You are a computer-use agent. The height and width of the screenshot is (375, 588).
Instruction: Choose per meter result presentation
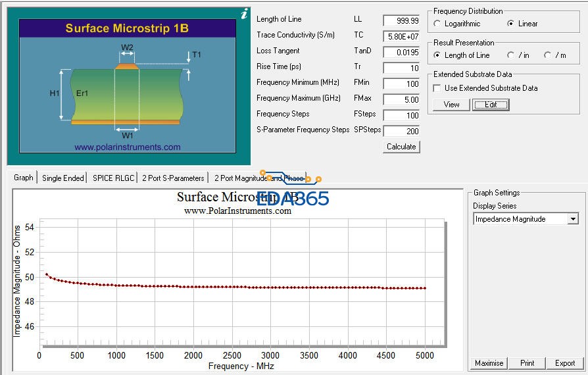click(x=547, y=55)
